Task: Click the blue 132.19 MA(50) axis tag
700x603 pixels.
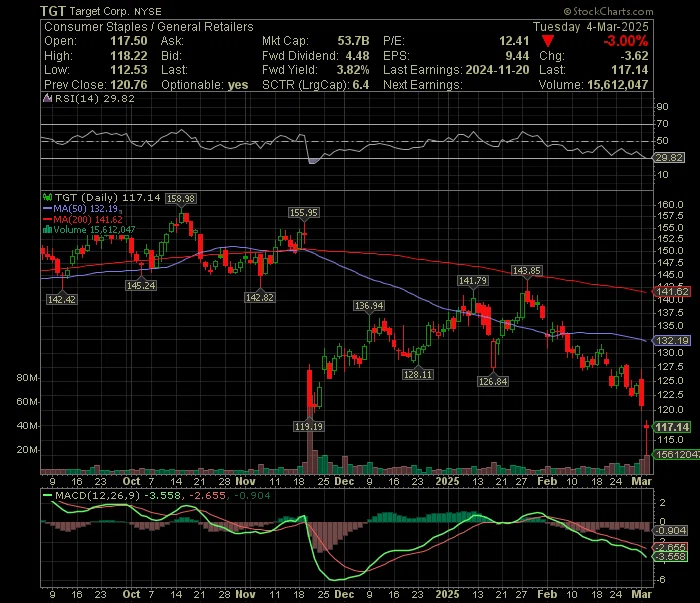Action: [672, 341]
